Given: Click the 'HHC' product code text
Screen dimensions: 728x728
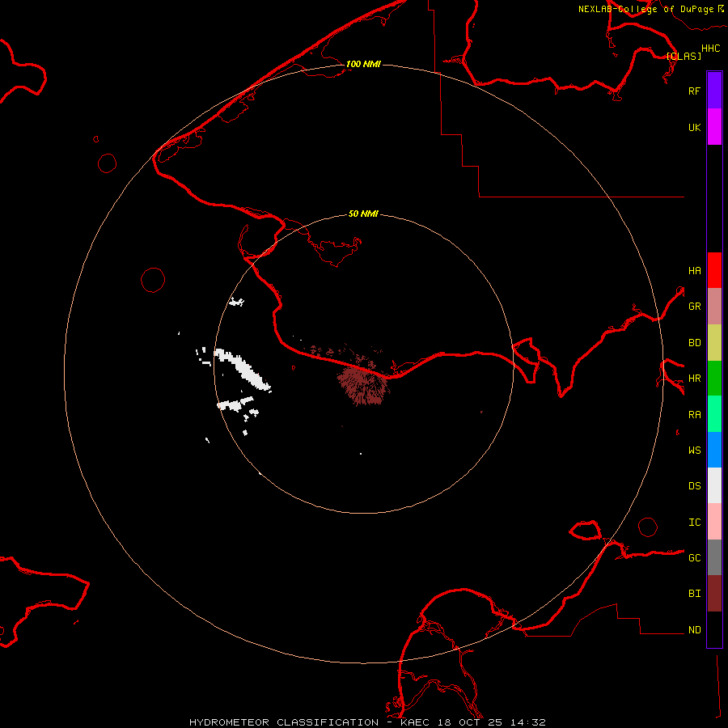Looking at the screenshot, I should (711, 49).
